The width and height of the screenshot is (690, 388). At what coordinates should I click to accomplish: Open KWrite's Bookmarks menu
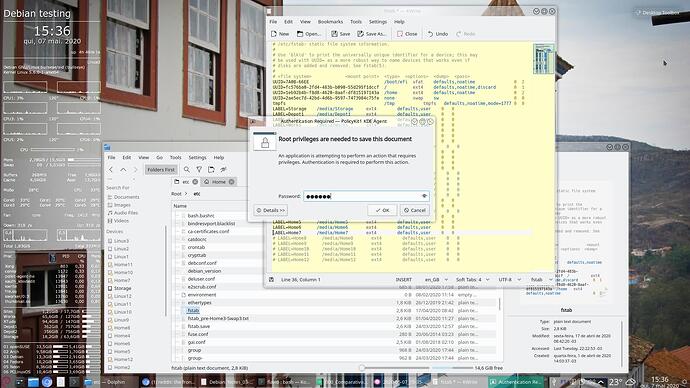click(330, 22)
